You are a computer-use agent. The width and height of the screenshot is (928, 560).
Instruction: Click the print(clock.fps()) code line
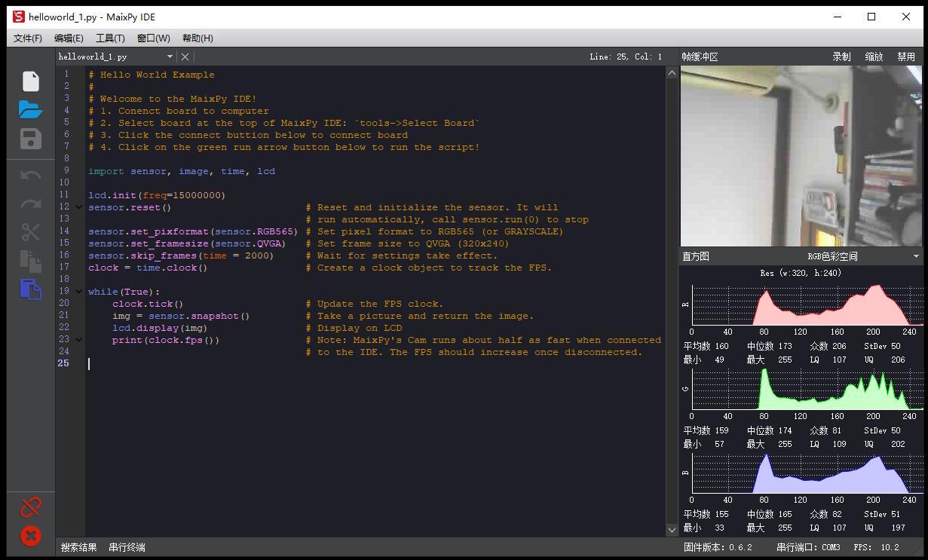point(166,340)
